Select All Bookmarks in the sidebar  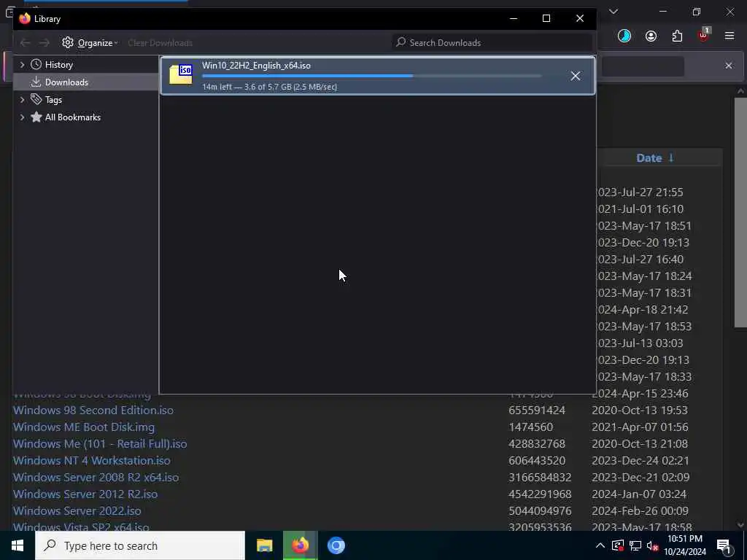pyautogui.click(x=72, y=117)
